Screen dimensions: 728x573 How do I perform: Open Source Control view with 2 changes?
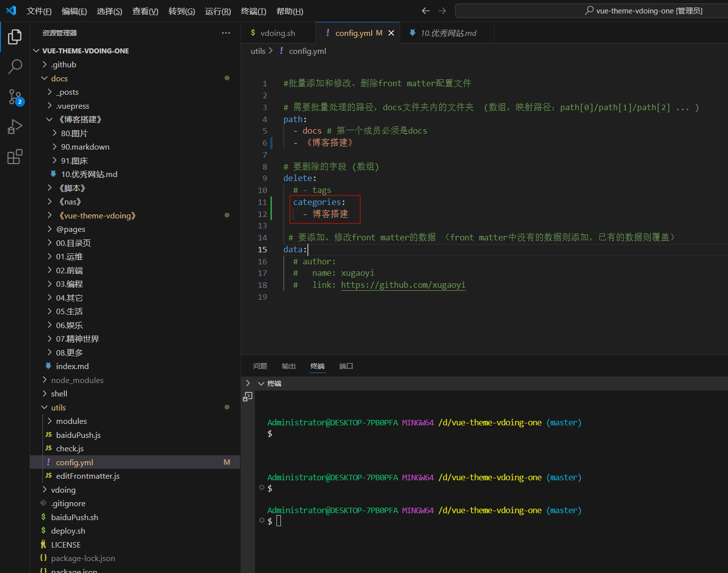coord(15,97)
